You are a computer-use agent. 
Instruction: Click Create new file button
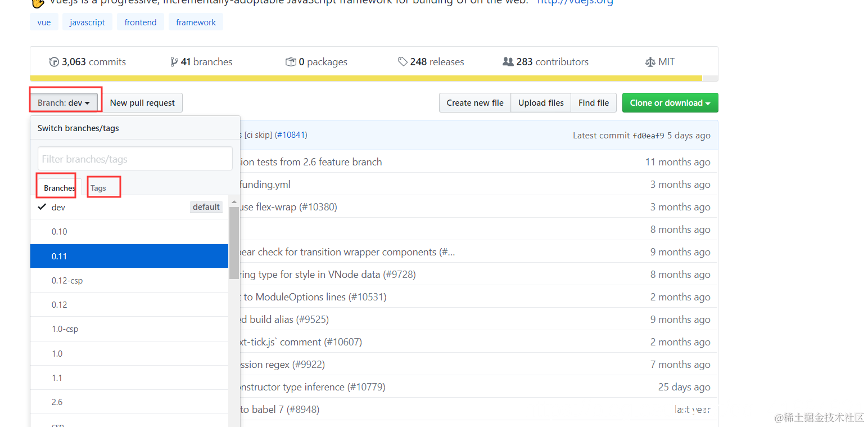[475, 103]
